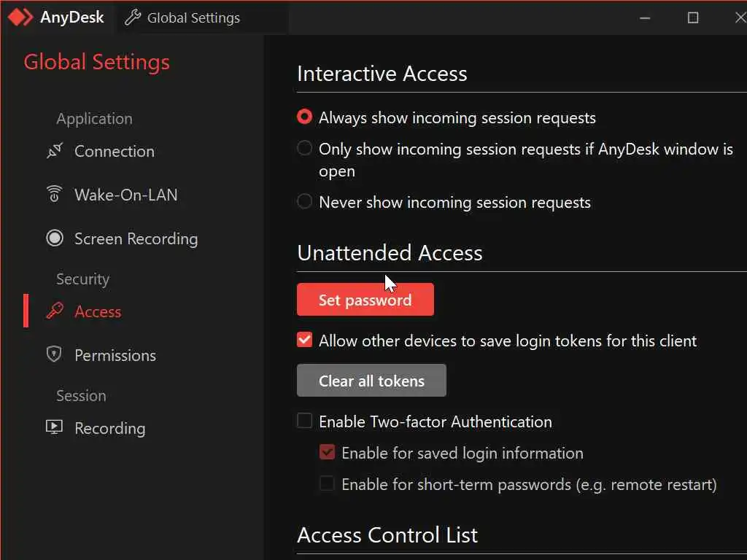Select Only show requests if AnyDesk window open
This screenshot has height=560, width=747.
point(305,149)
